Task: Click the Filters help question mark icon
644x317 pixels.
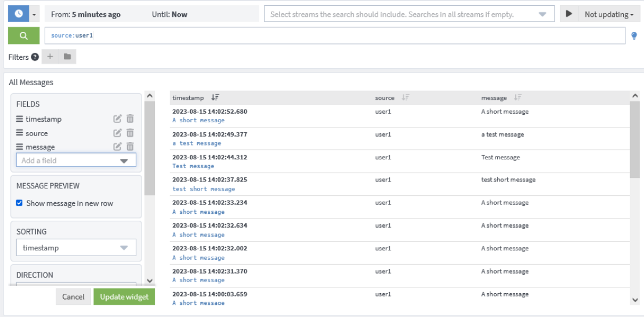Action: click(x=35, y=57)
